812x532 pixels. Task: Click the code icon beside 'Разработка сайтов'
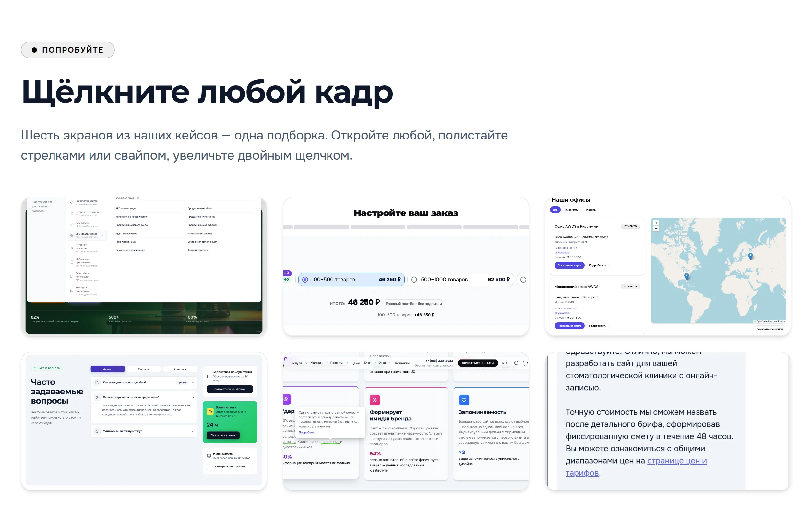[72, 202]
